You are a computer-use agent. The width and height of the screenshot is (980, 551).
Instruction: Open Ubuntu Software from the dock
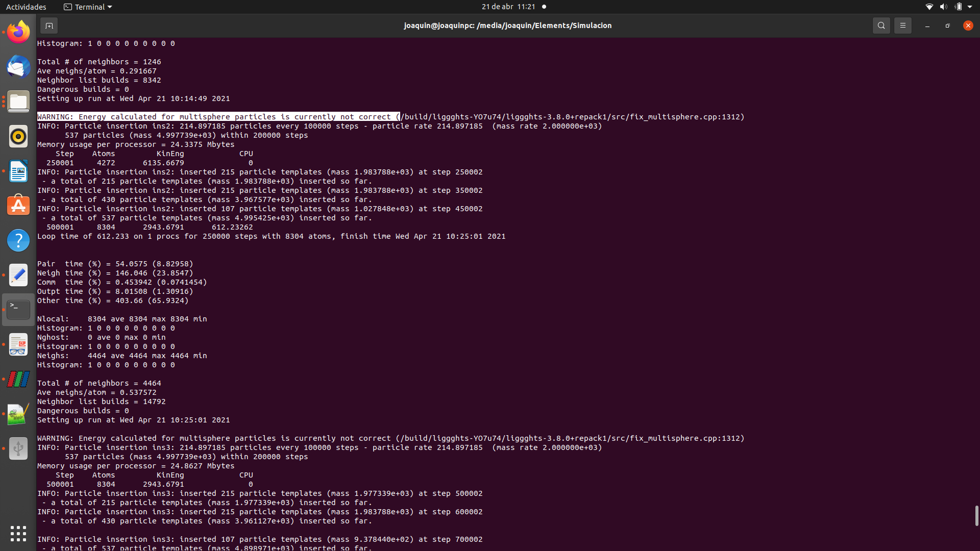tap(18, 206)
